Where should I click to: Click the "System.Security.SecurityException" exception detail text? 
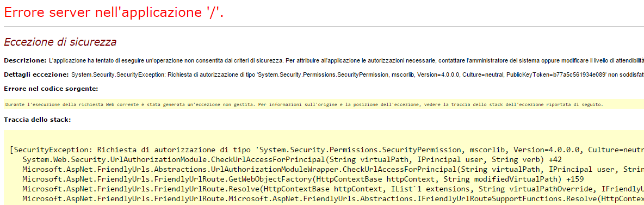(x=357, y=75)
